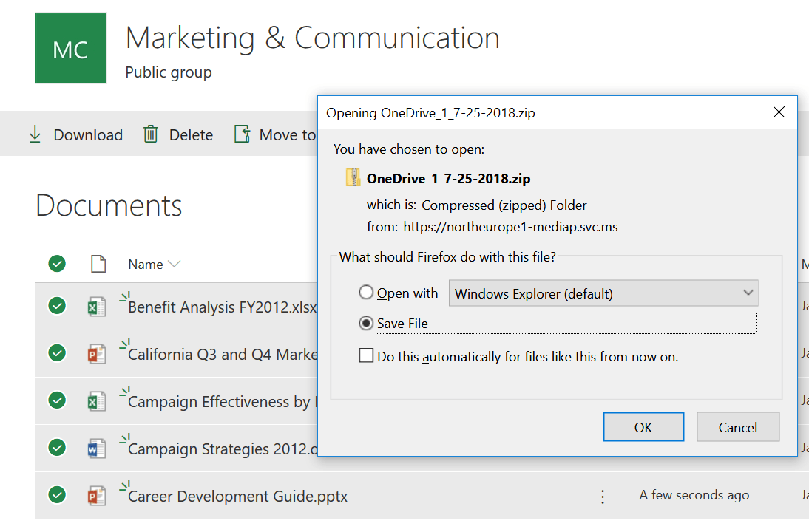Click the Excel icon for Benefit Analysis FY2012.xlsx

coord(96,307)
